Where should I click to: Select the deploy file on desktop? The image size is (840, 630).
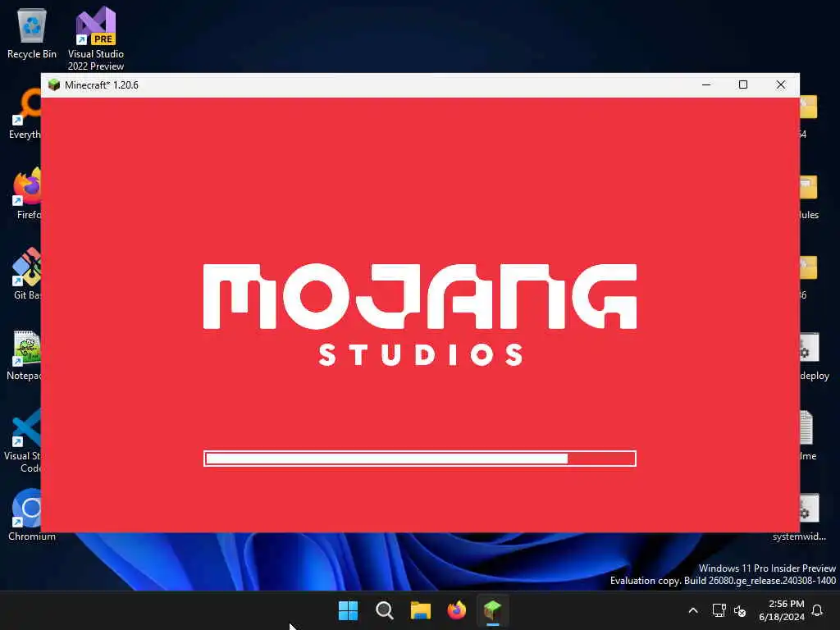[x=815, y=356]
